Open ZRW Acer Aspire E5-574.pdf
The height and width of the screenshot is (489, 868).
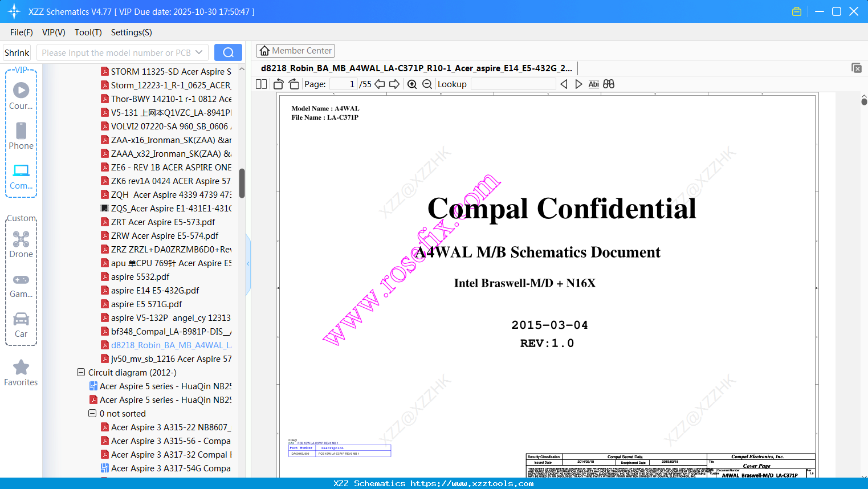[x=165, y=236]
